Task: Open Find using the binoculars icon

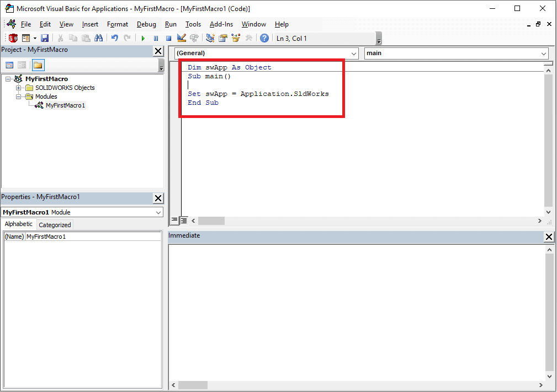Action: (99, 38)
